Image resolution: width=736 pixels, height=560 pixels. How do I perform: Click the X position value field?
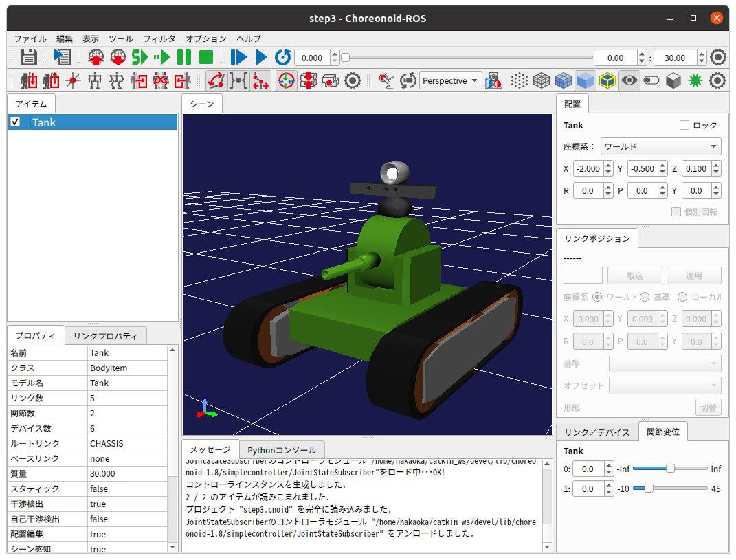click(x=588, y=169)
